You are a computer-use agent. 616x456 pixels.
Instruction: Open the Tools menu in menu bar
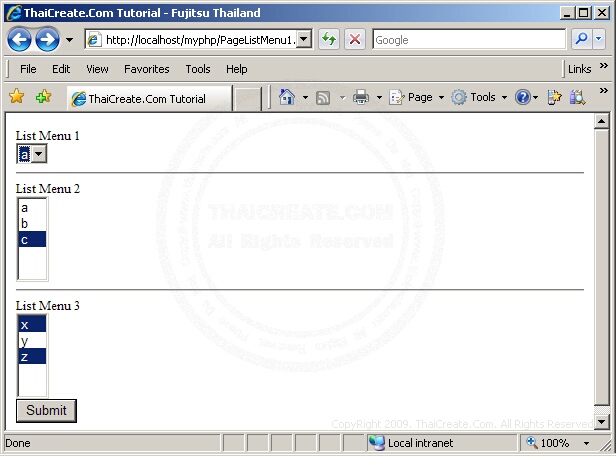click(x=198, y=69)
